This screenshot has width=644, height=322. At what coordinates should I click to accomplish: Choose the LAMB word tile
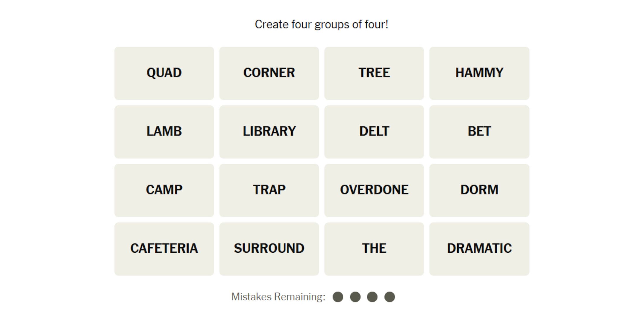coord(164,132)
